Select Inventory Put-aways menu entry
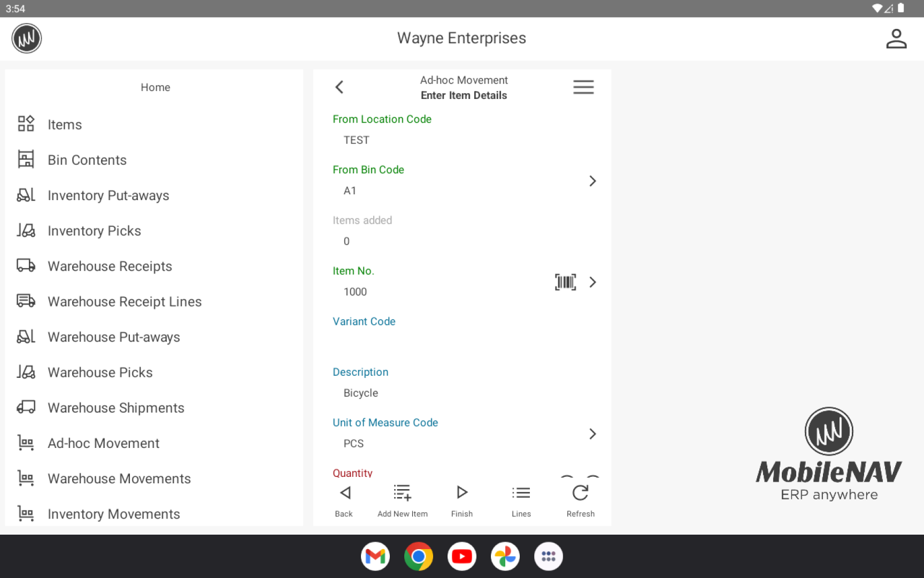This screenshot has width=924, height=578. (x=154, y=195)
